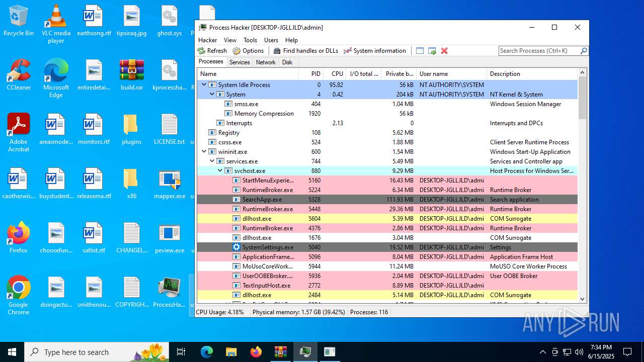644x362 pixels.
Task: Select the x86 folder on desktop
Action: pos(132,184)
